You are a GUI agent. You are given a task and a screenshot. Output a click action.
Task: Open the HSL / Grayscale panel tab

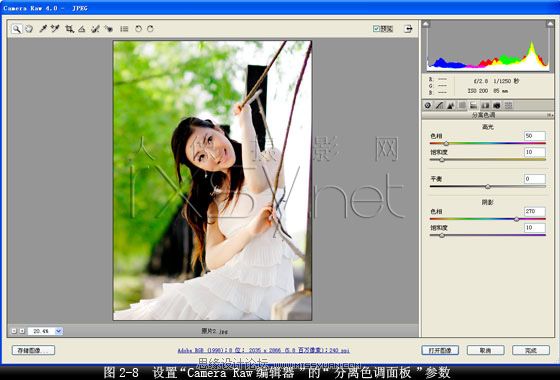[462, 105]
